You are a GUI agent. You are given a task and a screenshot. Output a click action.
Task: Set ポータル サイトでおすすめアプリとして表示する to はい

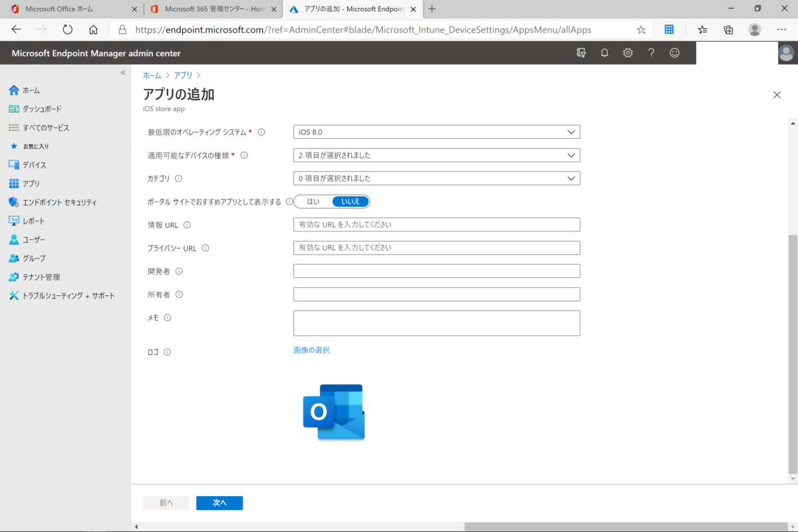tap(313, 201)
